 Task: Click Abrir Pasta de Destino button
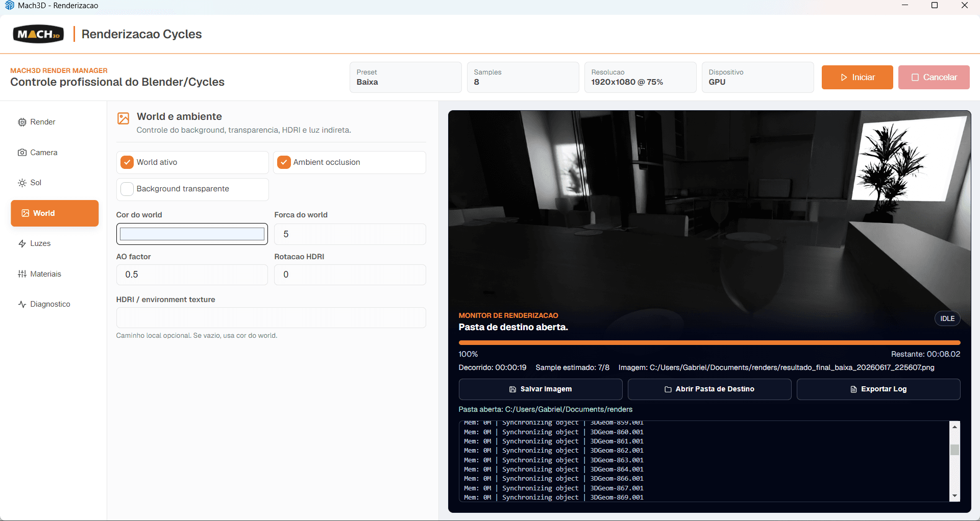tap(709, 389)
